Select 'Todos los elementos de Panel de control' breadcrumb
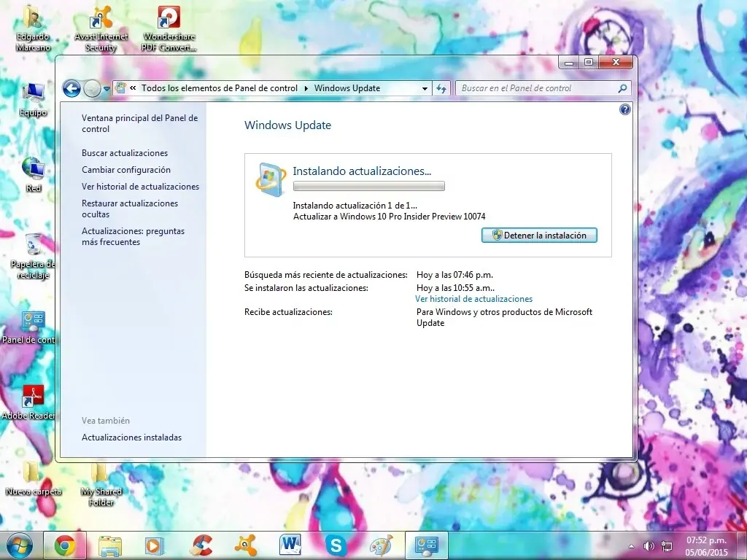This screenshot has height=560, width=747. 219,88
